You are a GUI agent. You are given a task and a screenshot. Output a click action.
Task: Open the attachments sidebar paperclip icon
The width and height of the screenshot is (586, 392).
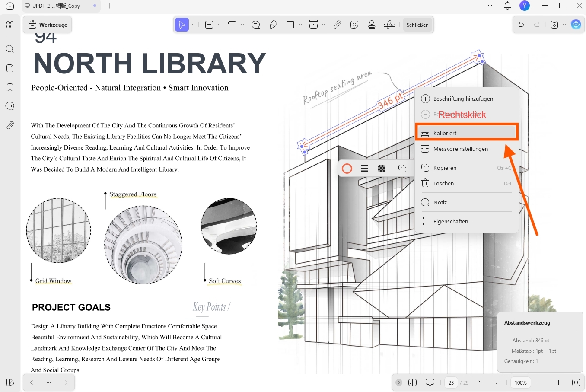click(x=10, y=125)
